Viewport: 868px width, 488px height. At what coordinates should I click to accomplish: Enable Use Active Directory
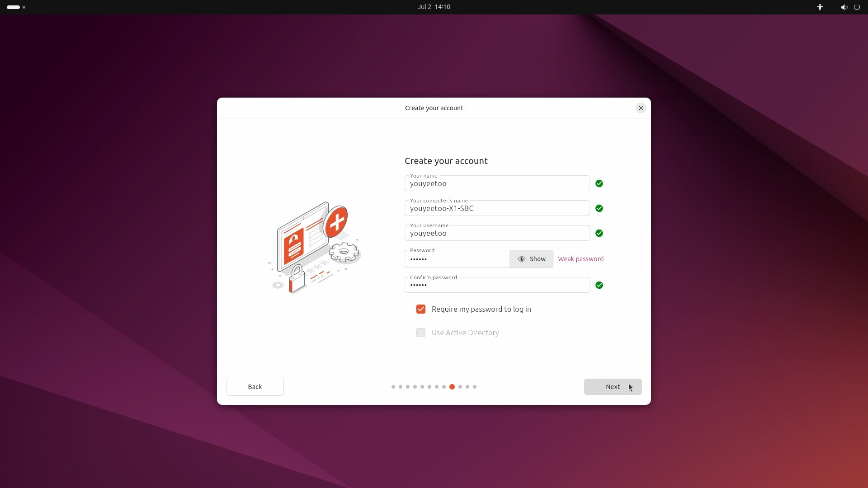tap(420, 333)
